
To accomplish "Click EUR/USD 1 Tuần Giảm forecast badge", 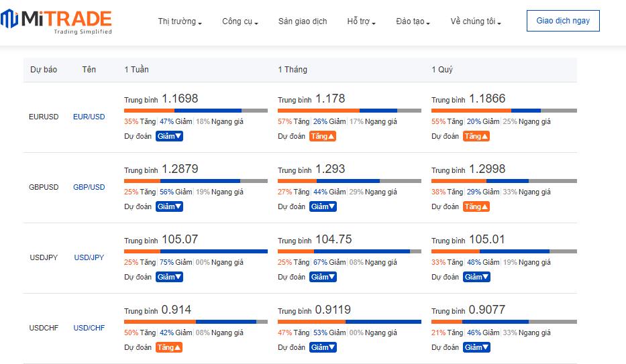I will point(169,136).
